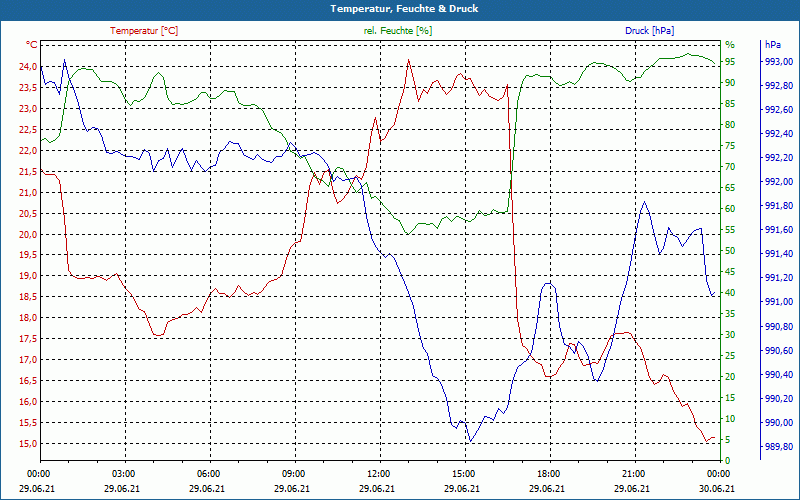Click humidity axis value 85
Viewport: 800px width, 500px height.
click(730, 104)
